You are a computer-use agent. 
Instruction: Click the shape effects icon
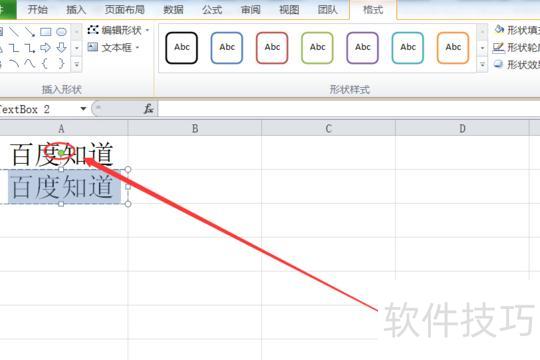498,64
